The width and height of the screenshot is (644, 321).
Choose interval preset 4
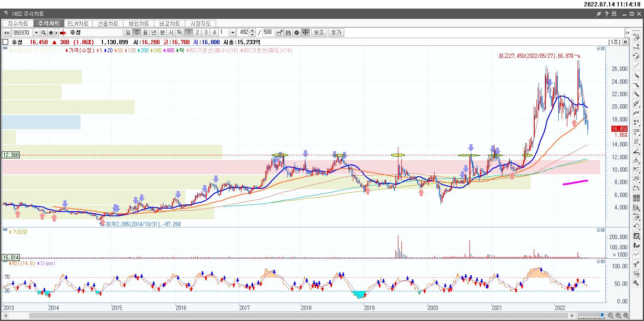pyautogui.click(x=214, y=32)
